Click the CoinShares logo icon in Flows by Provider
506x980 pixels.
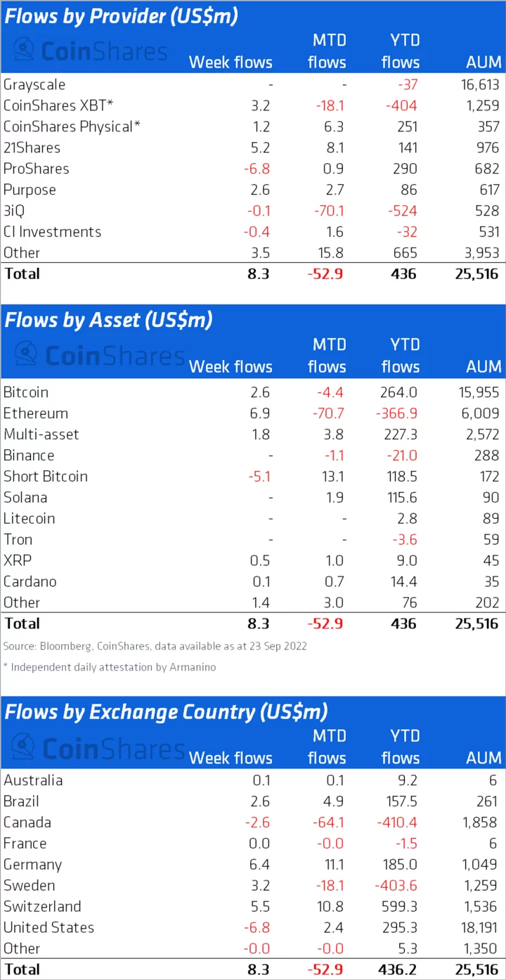click(x=25, y=49)
